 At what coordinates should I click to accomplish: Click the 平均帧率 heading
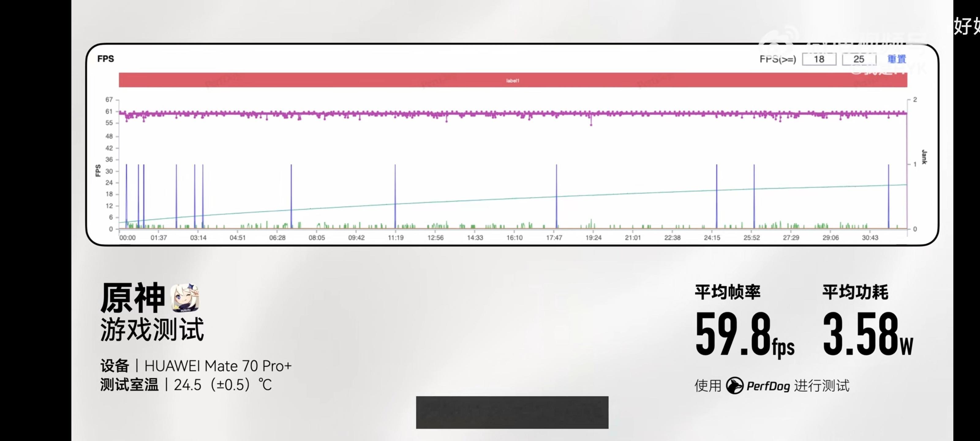727,292
